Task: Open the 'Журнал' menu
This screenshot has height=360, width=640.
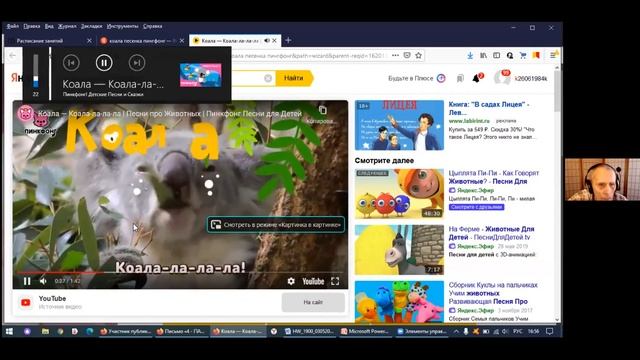Action: point(67,26)
